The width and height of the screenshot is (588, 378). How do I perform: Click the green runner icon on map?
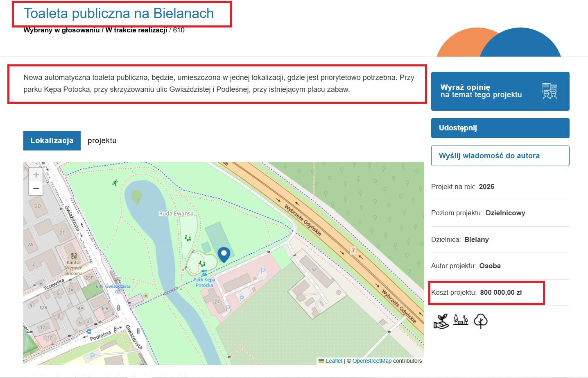[x=115, y=182]
